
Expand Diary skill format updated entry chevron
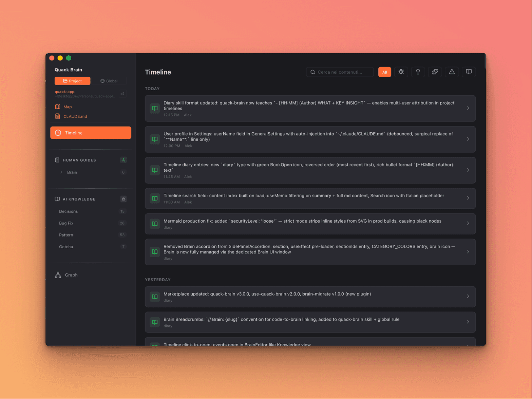coord(468,108)
